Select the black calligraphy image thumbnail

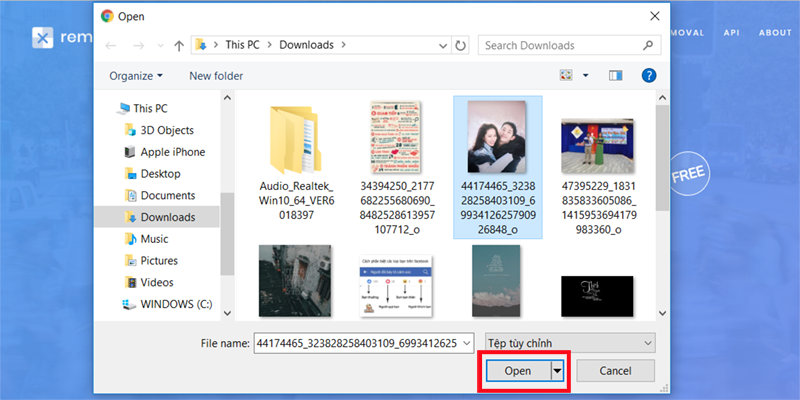pyautogui.click(x=597, y=296)
